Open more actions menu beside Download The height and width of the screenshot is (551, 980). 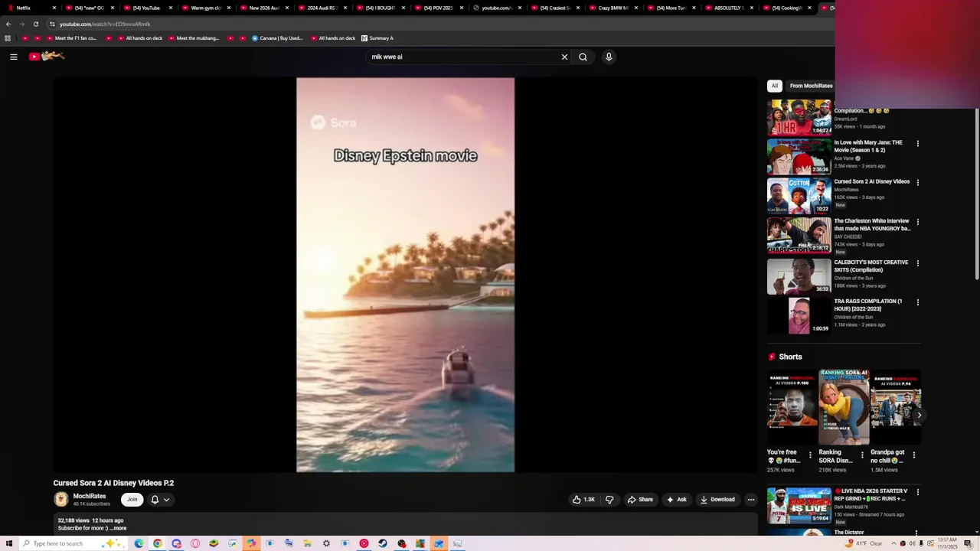(x=750, y=500)
